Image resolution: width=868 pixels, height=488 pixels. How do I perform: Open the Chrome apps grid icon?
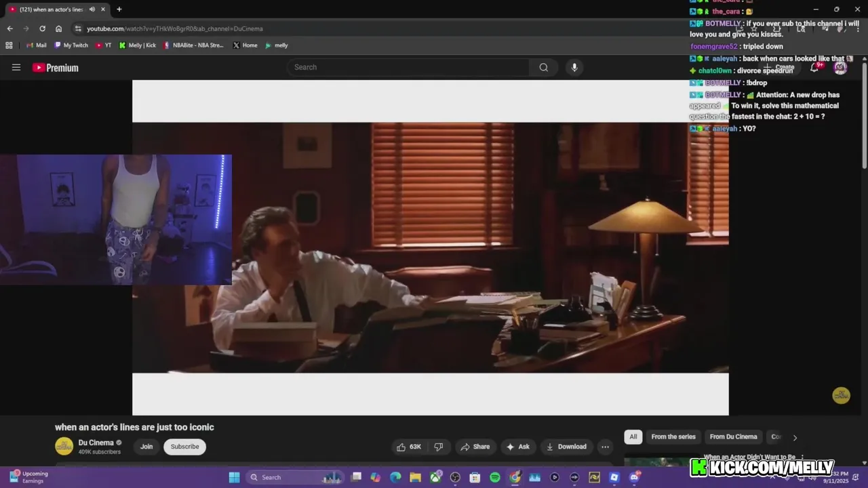point(9,45)
